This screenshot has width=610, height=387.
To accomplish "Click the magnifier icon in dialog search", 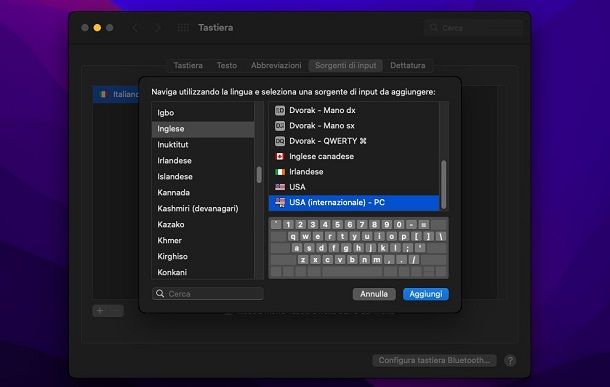I will click(160, 293).
